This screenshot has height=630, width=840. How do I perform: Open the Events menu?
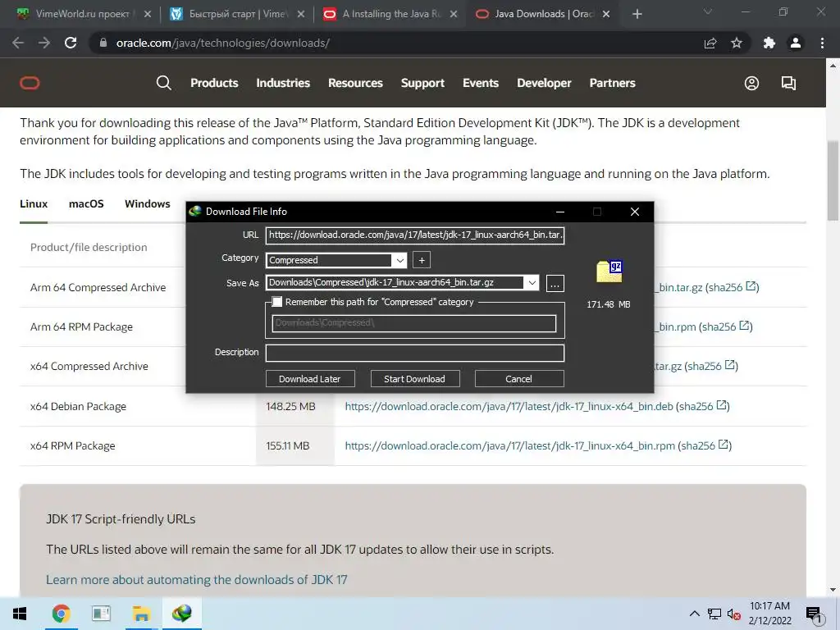coord(481,83)
